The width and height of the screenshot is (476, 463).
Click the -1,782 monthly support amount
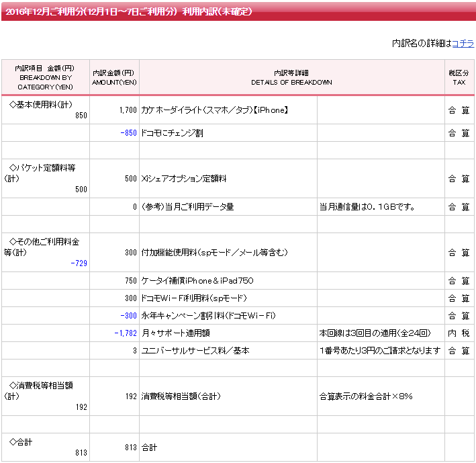[126, 333]
